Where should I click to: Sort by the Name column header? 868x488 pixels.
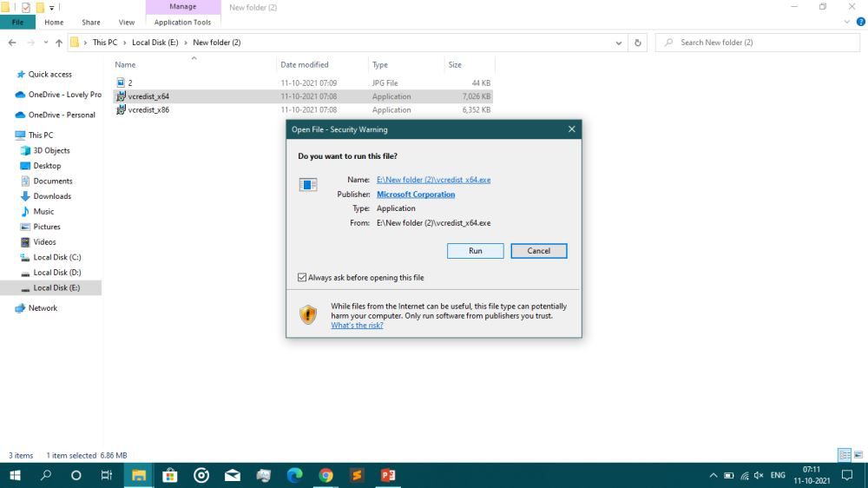pos(125,65)
